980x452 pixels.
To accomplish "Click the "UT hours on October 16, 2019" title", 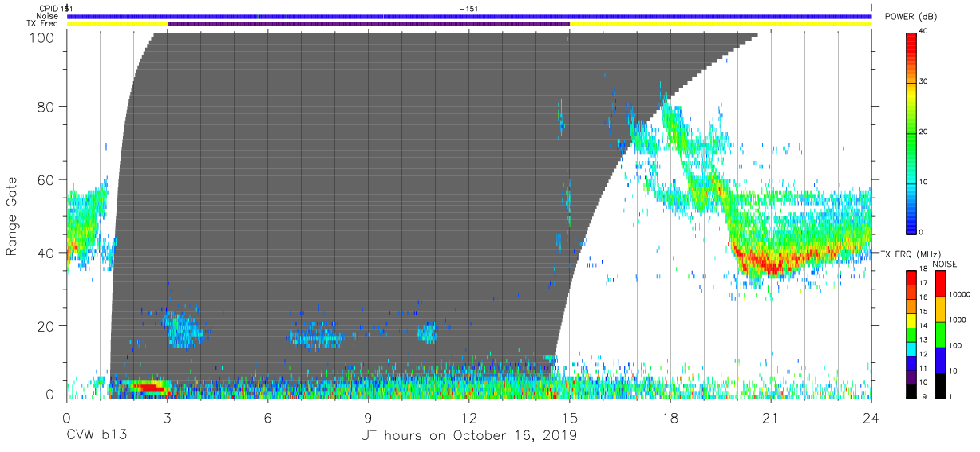I will pos(468,436).
